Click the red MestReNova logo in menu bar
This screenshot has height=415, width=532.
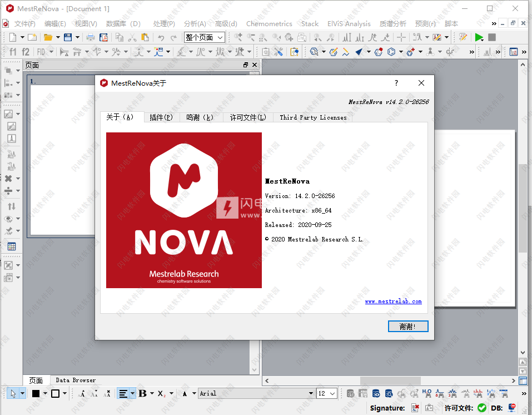6,23
